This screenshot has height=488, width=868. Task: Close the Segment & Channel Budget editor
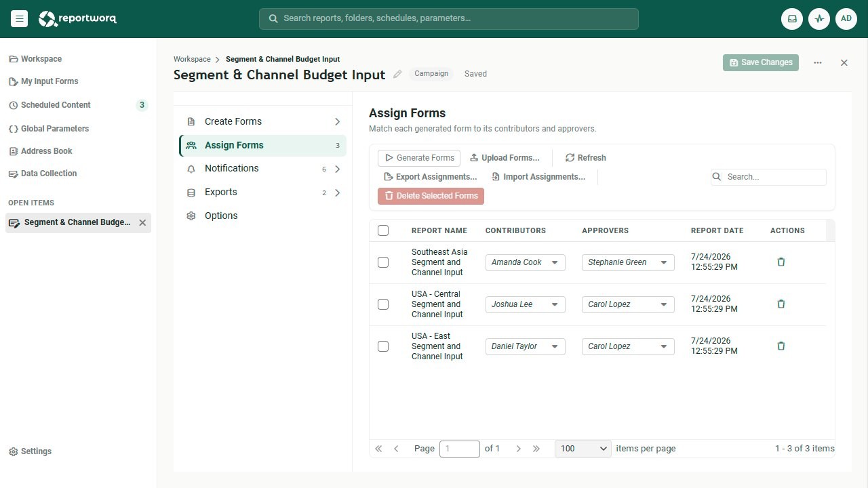(x=844, y=62)
